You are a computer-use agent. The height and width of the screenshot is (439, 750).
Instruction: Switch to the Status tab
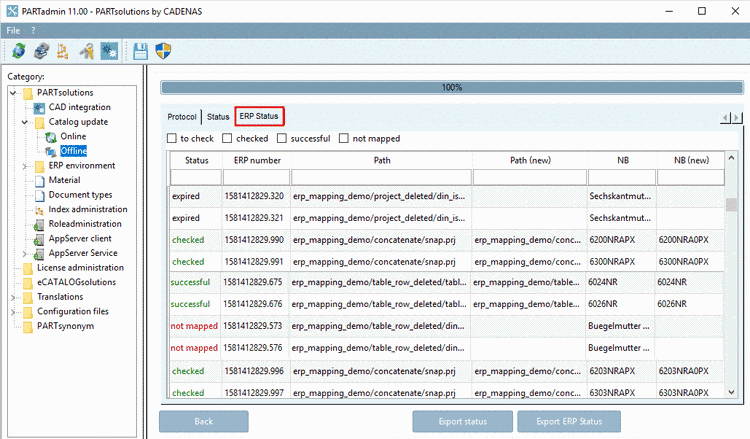coord(218,117)
